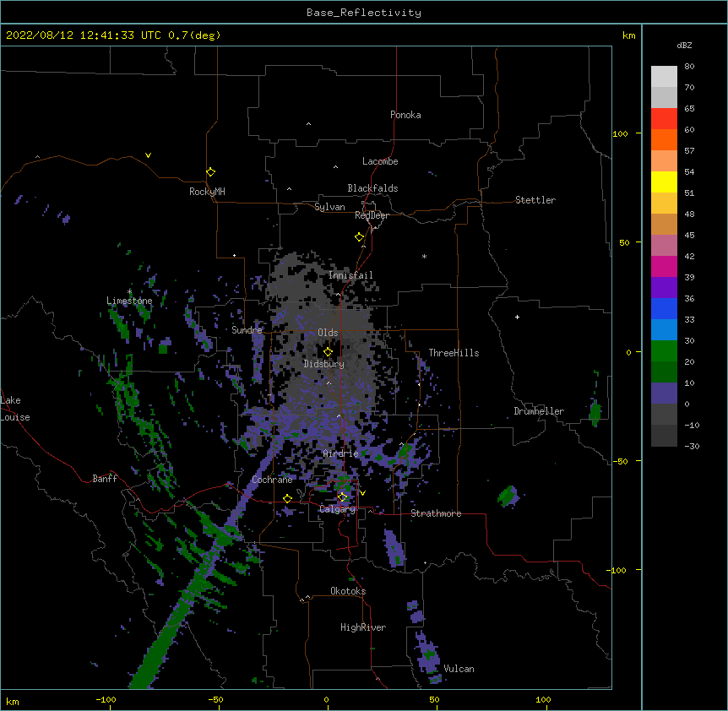Click the bottom axis -100 km tick label
The height and width of the screenshot is (711, 728).
[106, 699]
